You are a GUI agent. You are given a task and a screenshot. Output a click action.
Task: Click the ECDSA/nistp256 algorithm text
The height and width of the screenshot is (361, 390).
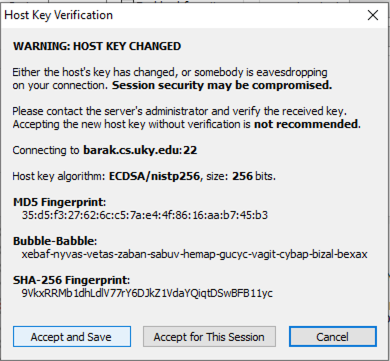(154, 176)
